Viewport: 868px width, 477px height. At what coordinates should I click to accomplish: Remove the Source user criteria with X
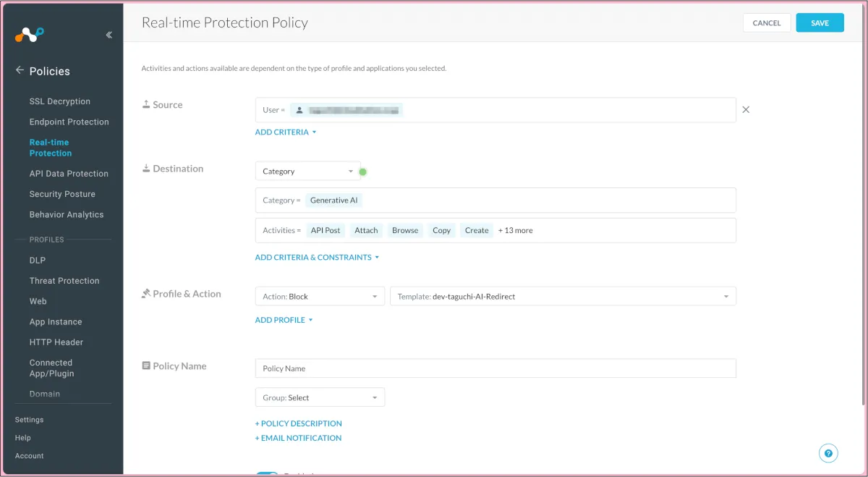(x=746, y=110)
